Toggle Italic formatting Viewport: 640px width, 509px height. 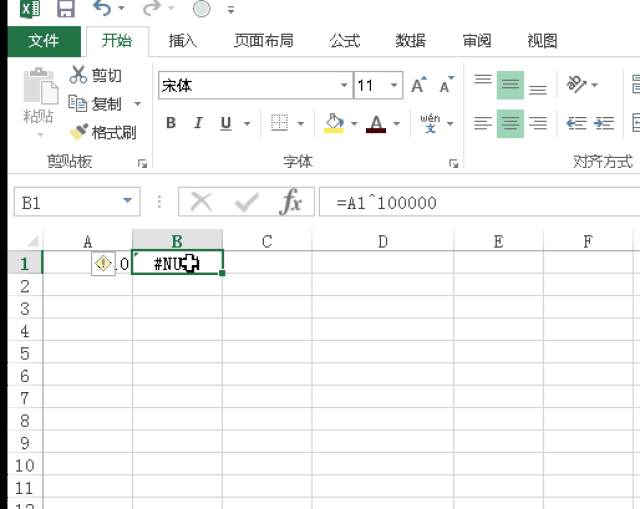[x=198, y=123]
